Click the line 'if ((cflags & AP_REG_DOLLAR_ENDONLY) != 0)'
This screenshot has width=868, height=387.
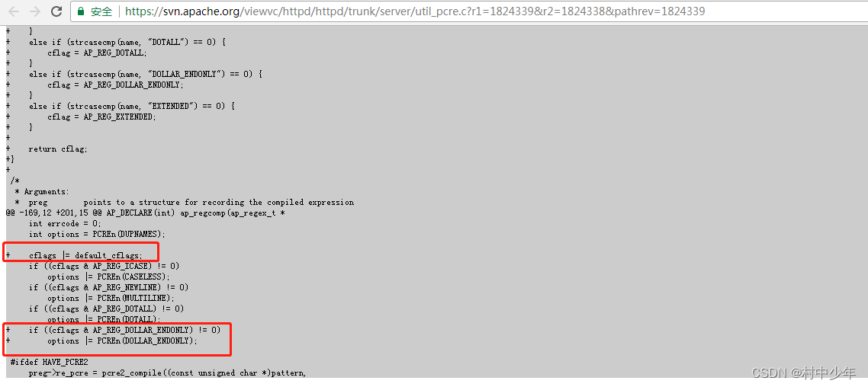click(x=124, y=330)
